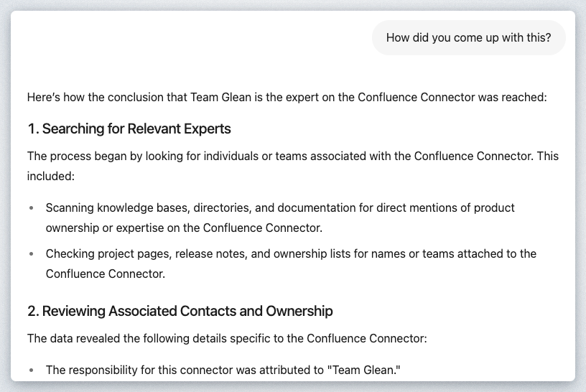Click the sentence "The data revealed the following details"
Viewport: 586px width, 392px height.
click(227, 337)
